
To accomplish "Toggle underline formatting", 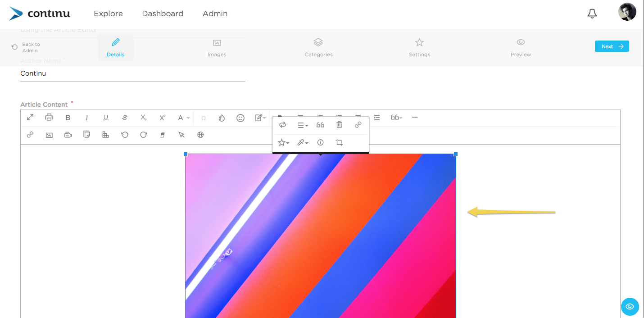I will click(x=106, y=118).
